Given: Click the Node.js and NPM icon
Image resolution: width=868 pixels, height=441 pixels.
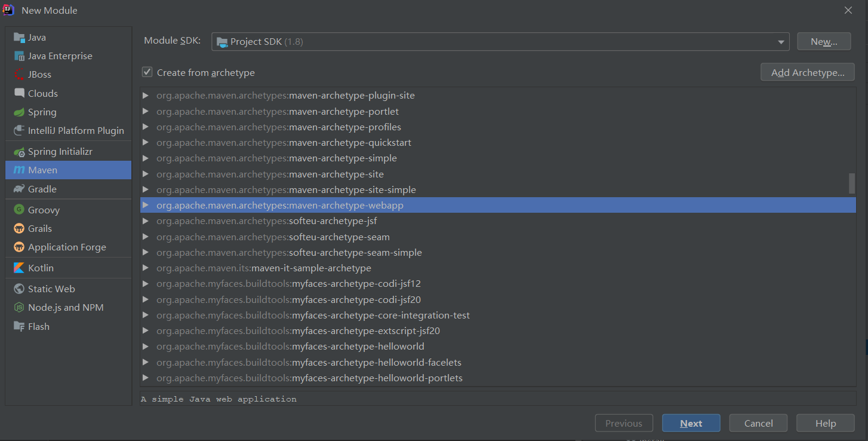Looking at the screenshot, I should [x=19, y=307].
